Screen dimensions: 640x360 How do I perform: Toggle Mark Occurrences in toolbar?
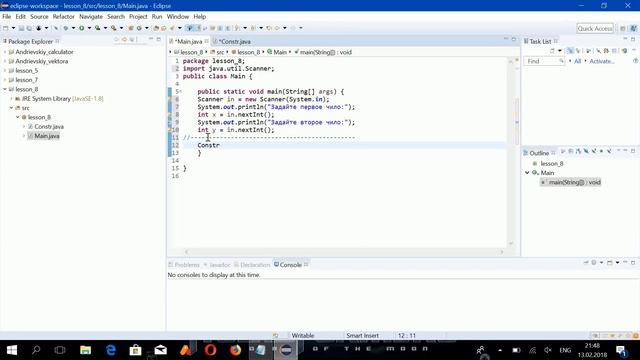198,28
